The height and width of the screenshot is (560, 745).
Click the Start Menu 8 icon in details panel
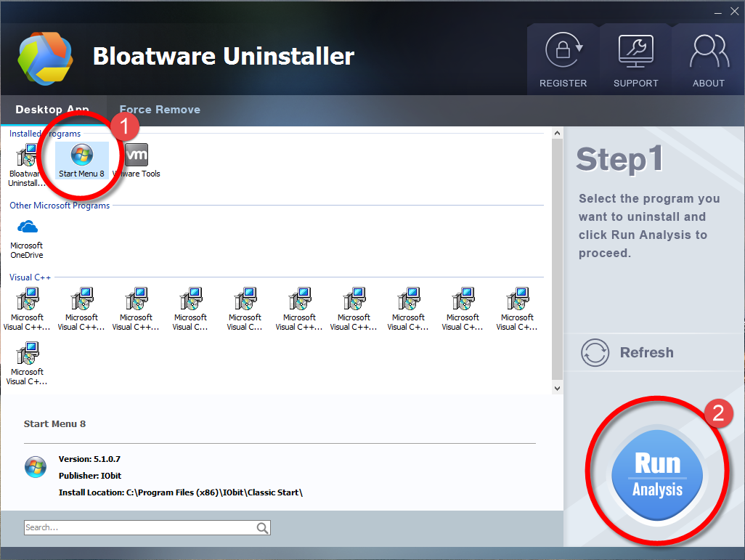(36, 467)
